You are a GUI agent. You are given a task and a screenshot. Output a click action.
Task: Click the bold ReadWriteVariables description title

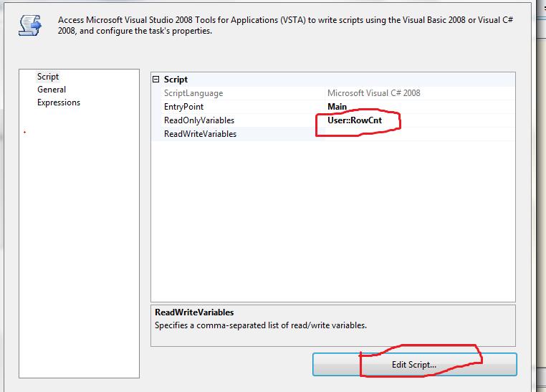194,312
